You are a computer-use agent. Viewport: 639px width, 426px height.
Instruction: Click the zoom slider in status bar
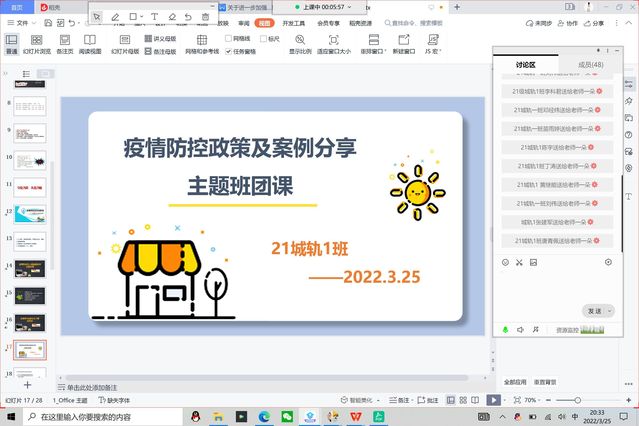click(577, 400)
